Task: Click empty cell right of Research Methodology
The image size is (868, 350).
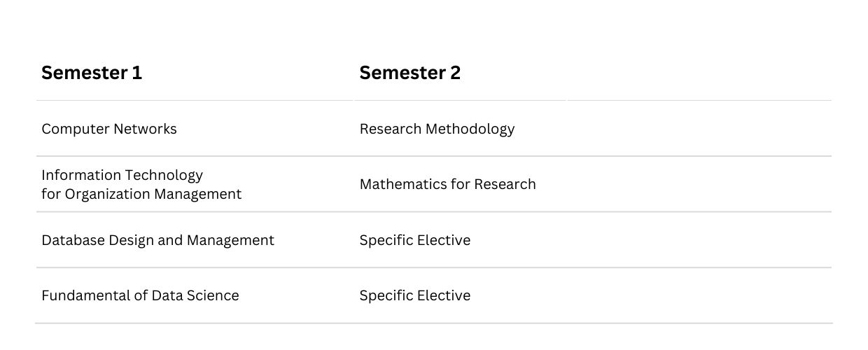Action: [x=699, y=129]
